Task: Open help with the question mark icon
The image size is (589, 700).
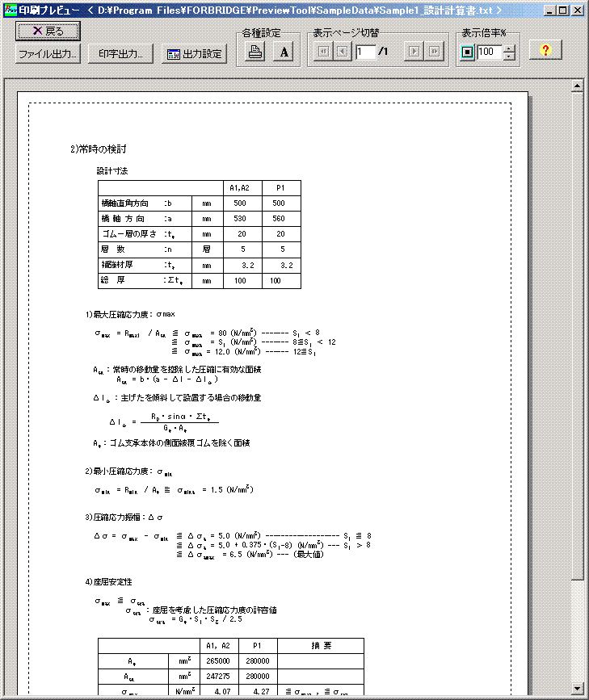Action: [x=545, y=50]
